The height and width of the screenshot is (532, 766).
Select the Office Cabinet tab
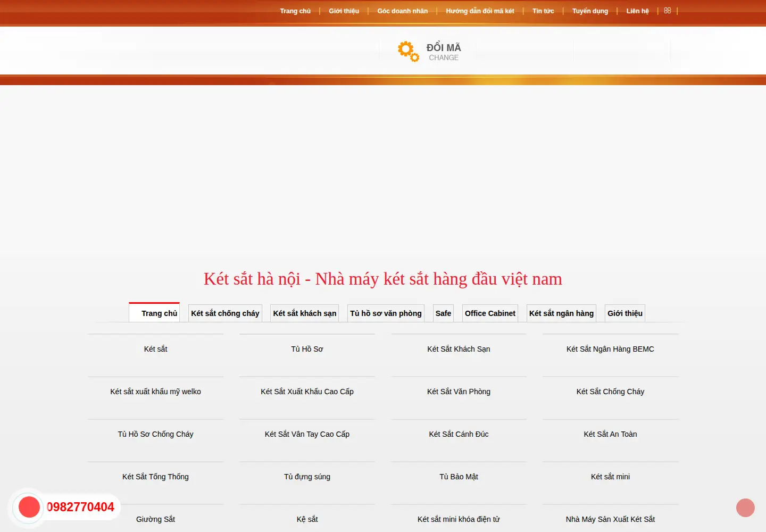(x=490, y=313)
